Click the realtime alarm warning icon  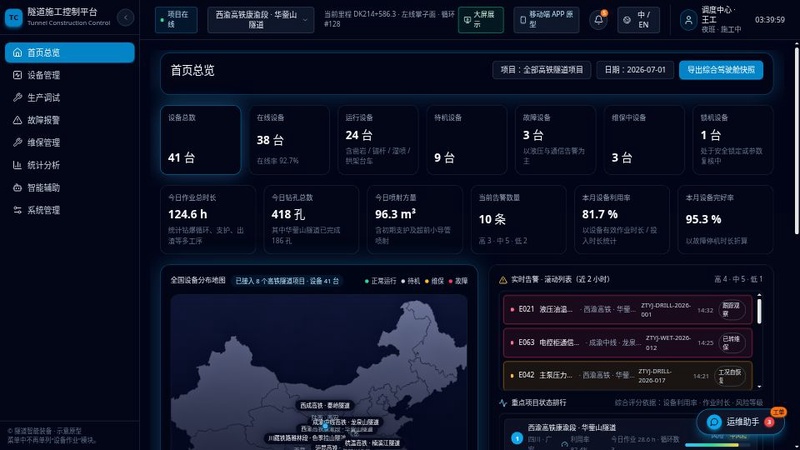(503, 280)
